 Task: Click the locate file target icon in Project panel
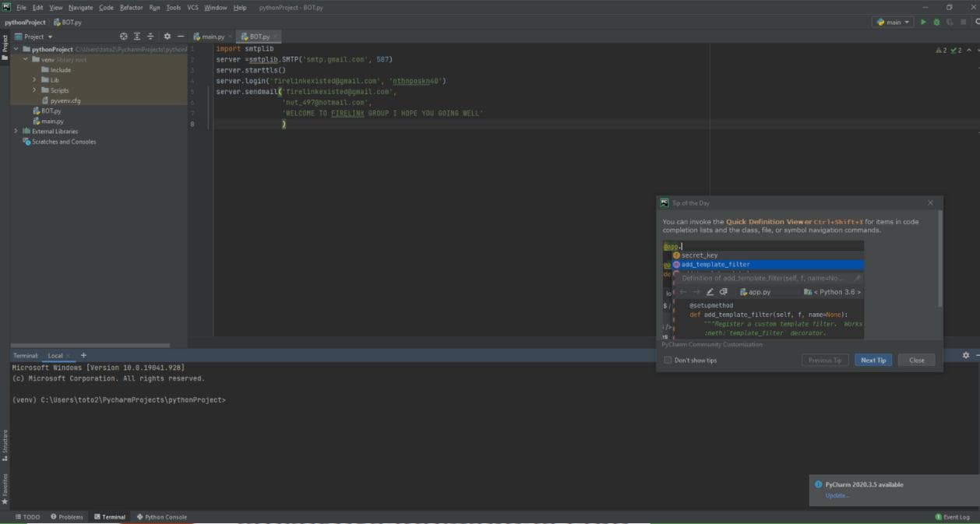tap(123, 37)
